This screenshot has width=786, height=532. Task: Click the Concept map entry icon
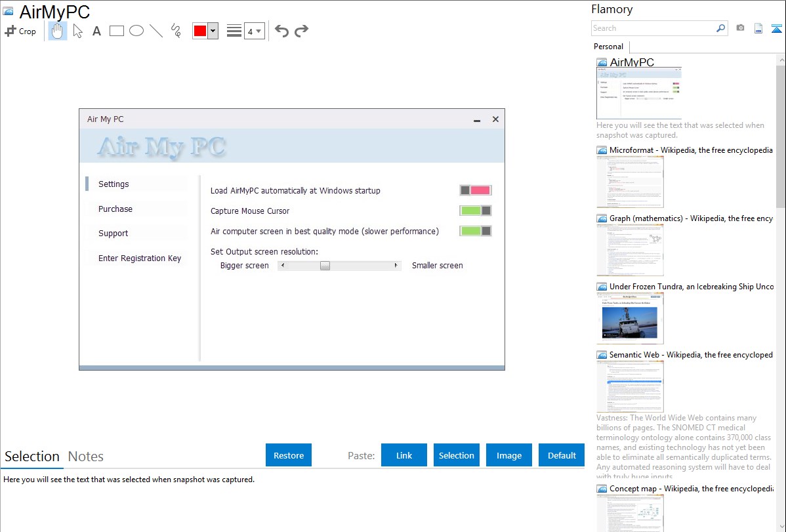[x=602, y=489]
